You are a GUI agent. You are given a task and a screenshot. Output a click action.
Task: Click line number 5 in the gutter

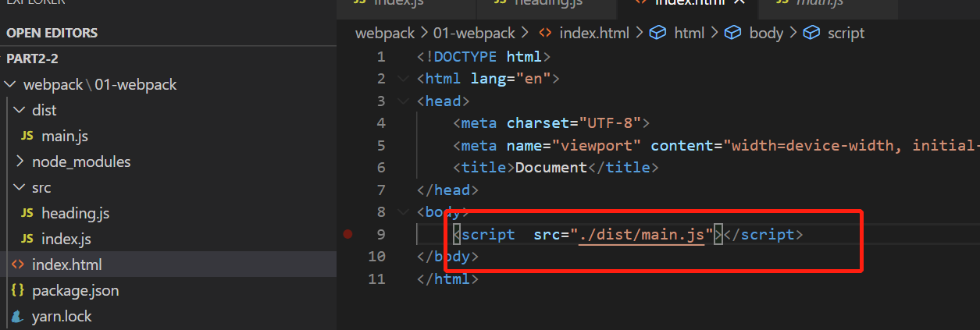[x=381, y=145]
